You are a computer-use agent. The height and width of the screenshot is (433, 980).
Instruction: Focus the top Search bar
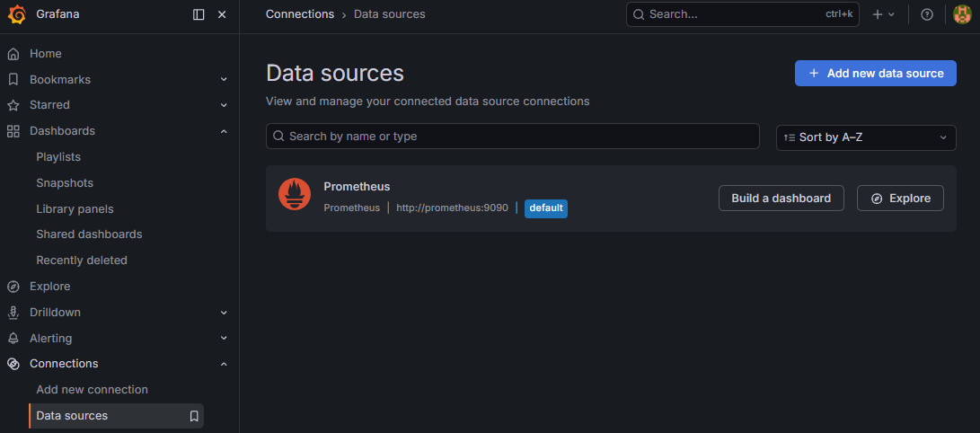coord(743,14)
